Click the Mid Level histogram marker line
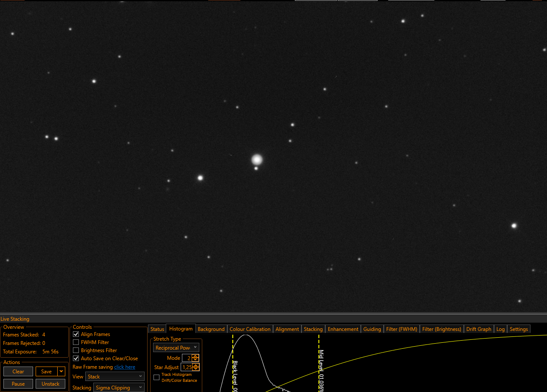This screenshot has width=547, height=392. [x=319, y=363]
